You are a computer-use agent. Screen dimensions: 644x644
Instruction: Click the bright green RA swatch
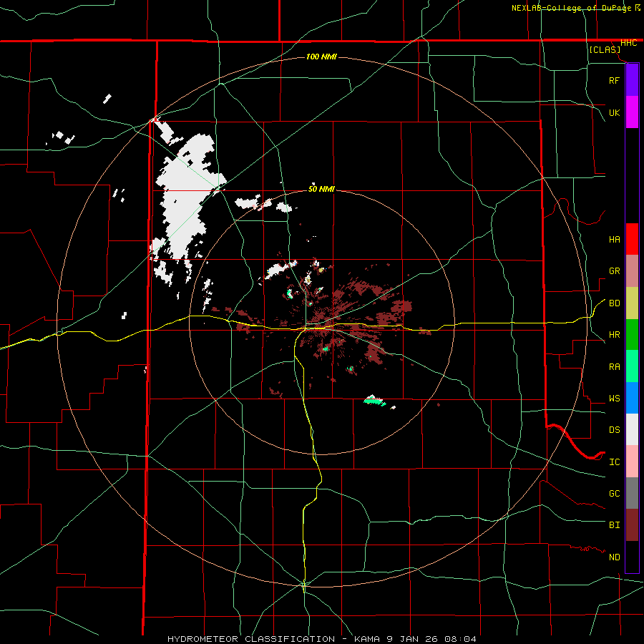[632, 366]
